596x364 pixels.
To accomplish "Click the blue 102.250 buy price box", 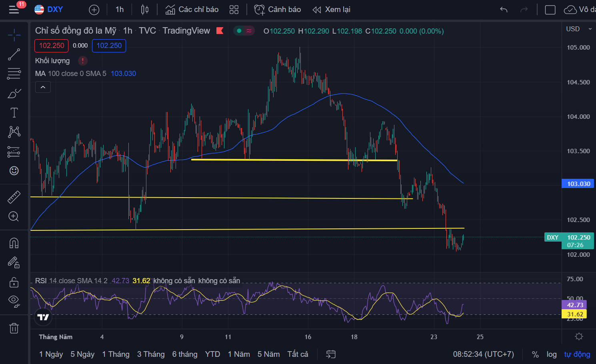I will pyautogui.click(x=109, y=46).
